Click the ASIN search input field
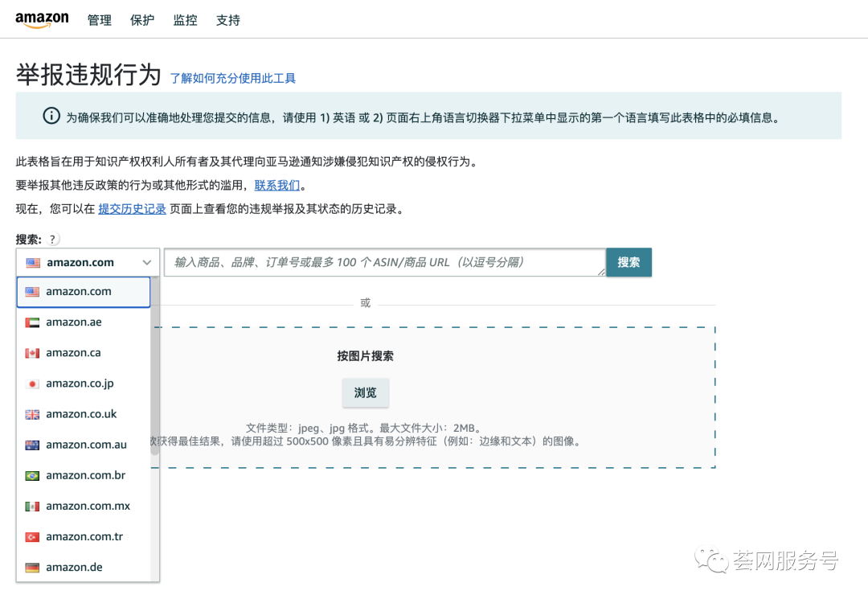Image resolution: width=868 pixels, height=599 pixels. [378, 261]
